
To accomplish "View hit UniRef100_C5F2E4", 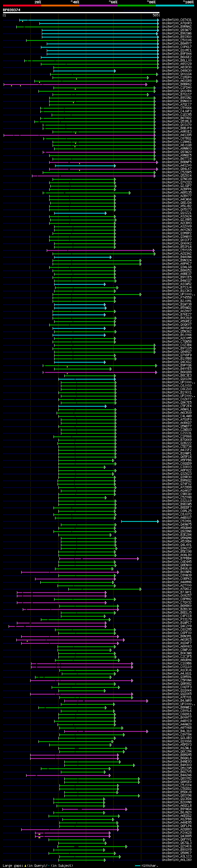I will coord(177,406).
